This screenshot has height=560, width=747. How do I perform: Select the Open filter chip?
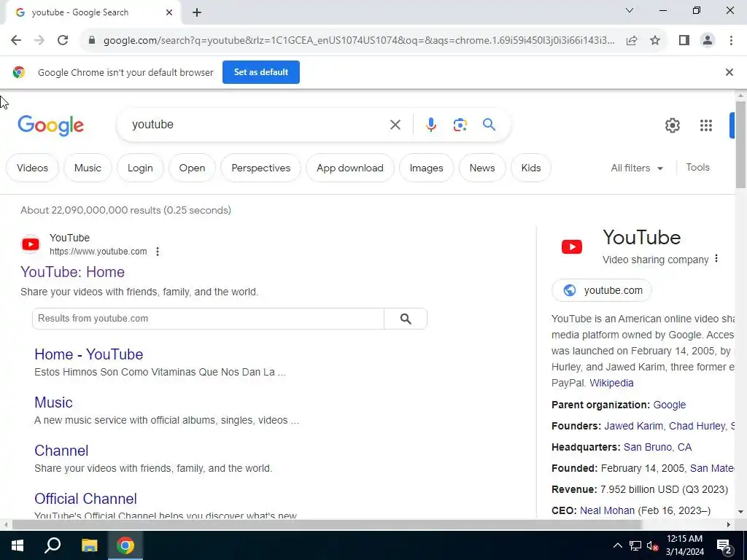192,168
